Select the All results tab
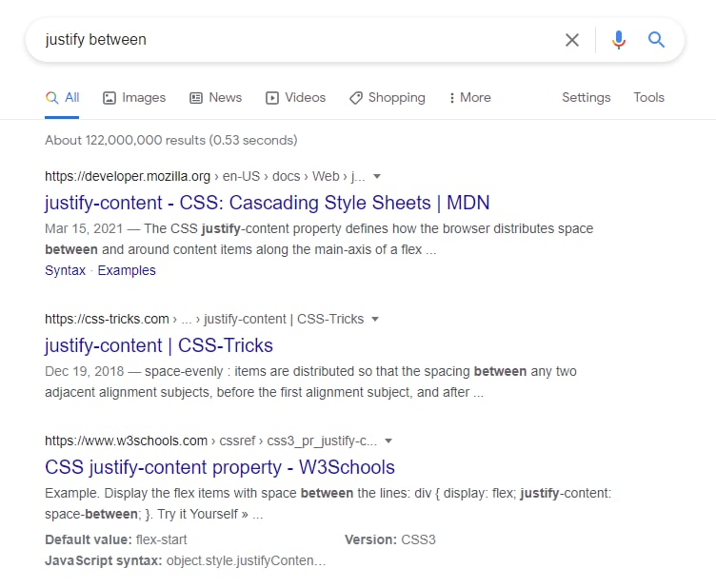The image size is (716, 588). [x=63, y=97]
